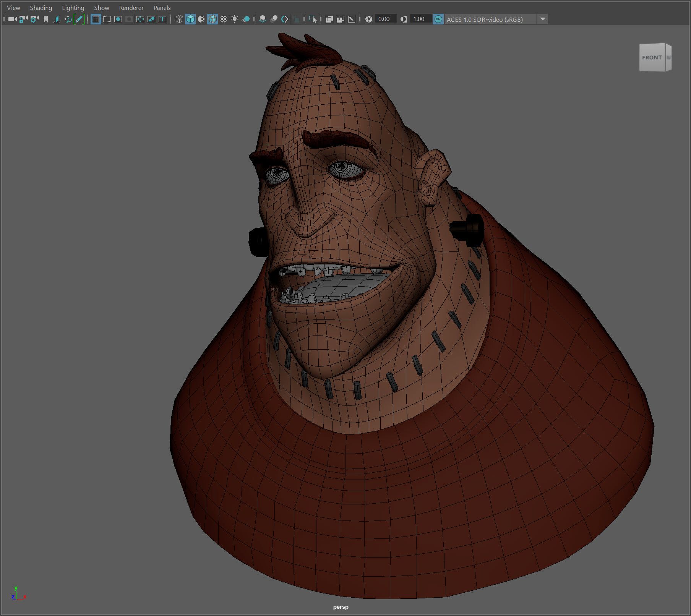Toggle Lock Camera icon
The width and height of the screenshot is (691, 616).
(x=23, y=19)
